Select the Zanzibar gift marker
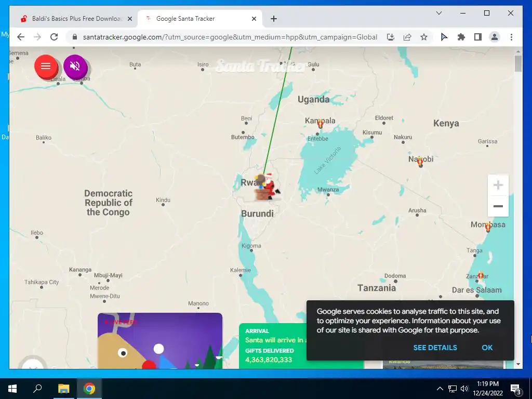The height and width of the screenshot is (399, 532). click(481, 275)
